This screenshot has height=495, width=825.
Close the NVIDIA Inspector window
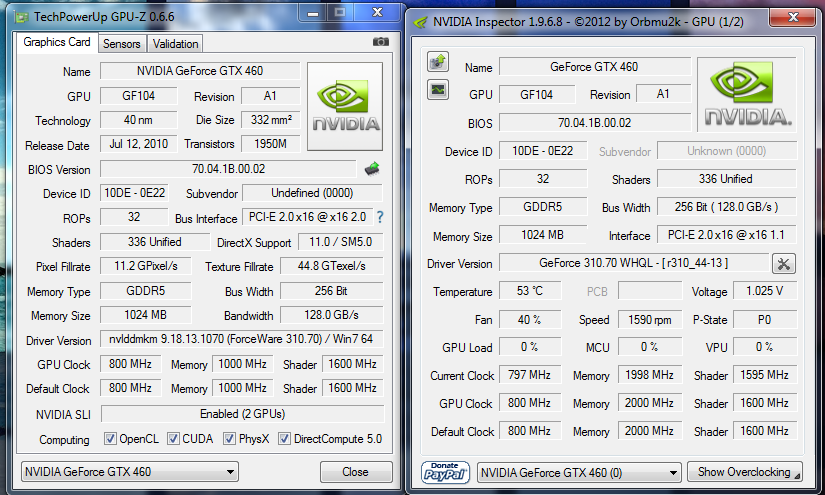point(792,17)
